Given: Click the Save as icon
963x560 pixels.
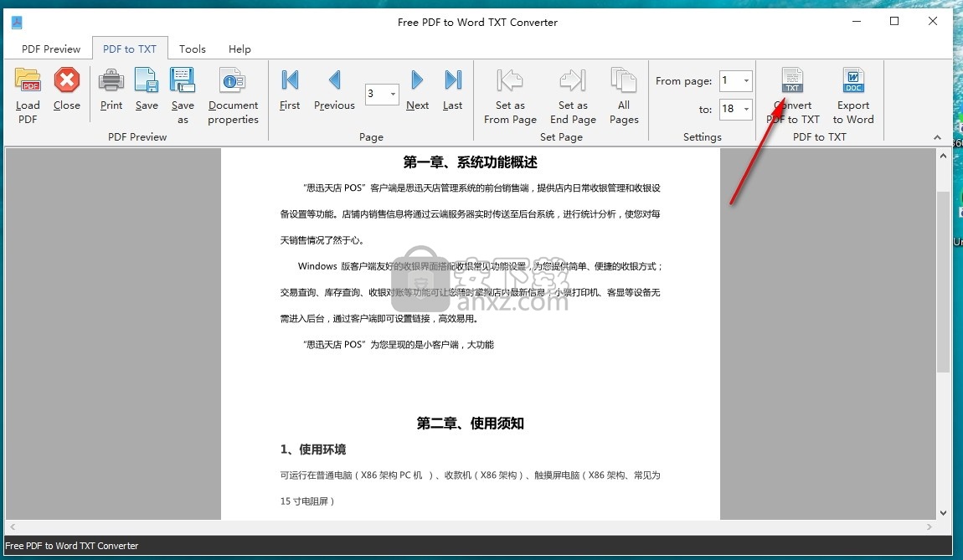Looking at the screenshot, I should [x=183, y=80].
